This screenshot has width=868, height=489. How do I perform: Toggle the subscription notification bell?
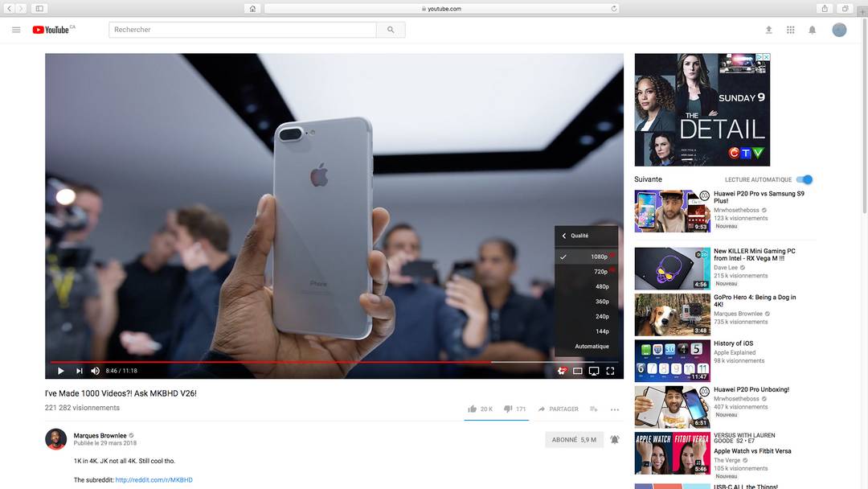[x=615, y=440]
